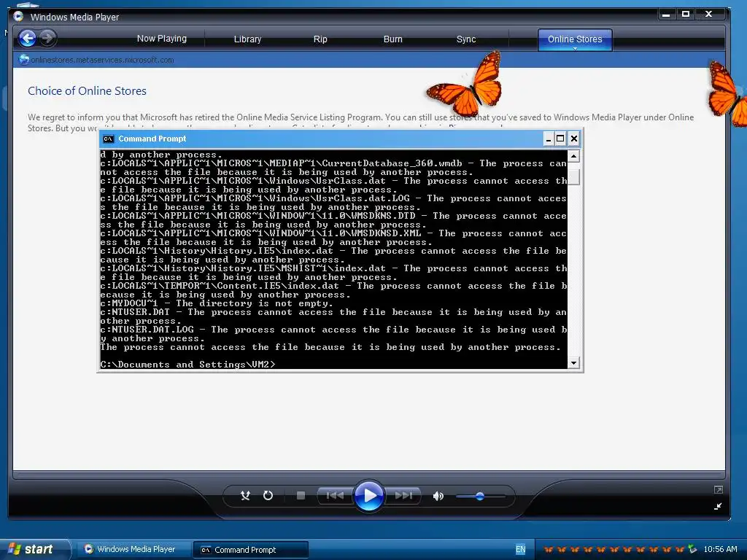The height and width of the screenshot is (560, 747).
Task: Click the taskbar clock showing 10:56 AM
Action: click(720, 550)
